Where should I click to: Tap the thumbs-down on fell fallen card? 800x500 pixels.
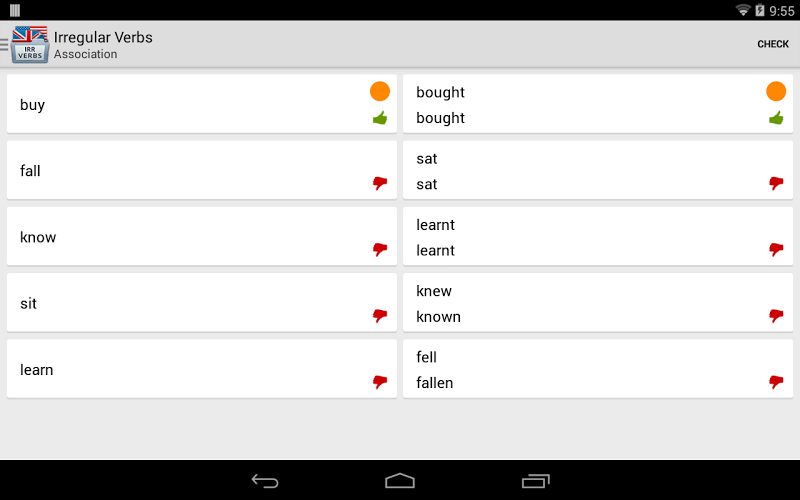point(776,382)
